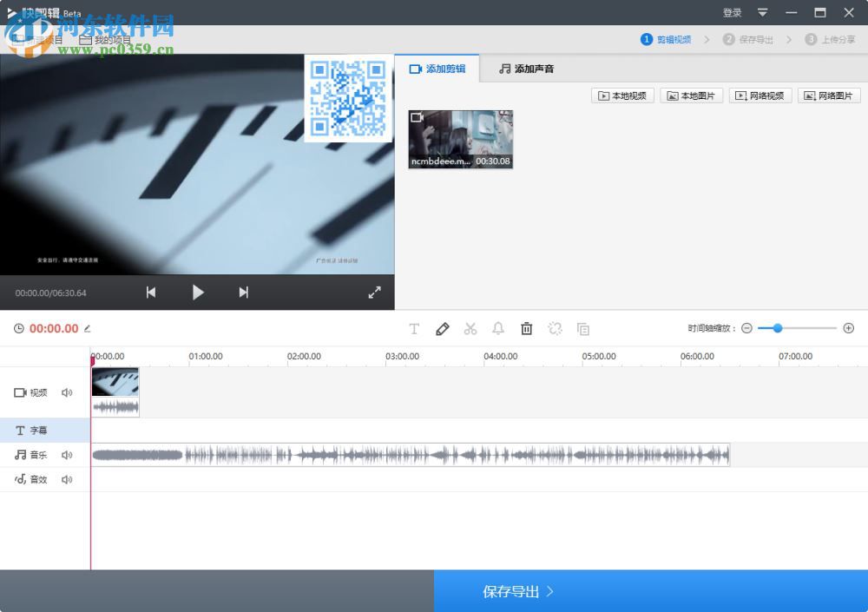The height and width of the screenshot is (612, 868).
Task: Click the 保存导出 button
Action: (651, 591)
